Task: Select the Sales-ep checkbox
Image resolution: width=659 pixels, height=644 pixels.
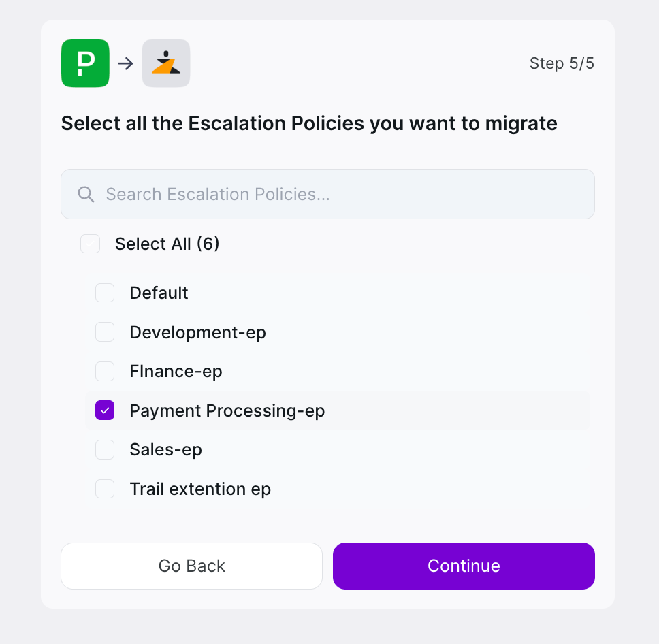Action: (105, 450)
